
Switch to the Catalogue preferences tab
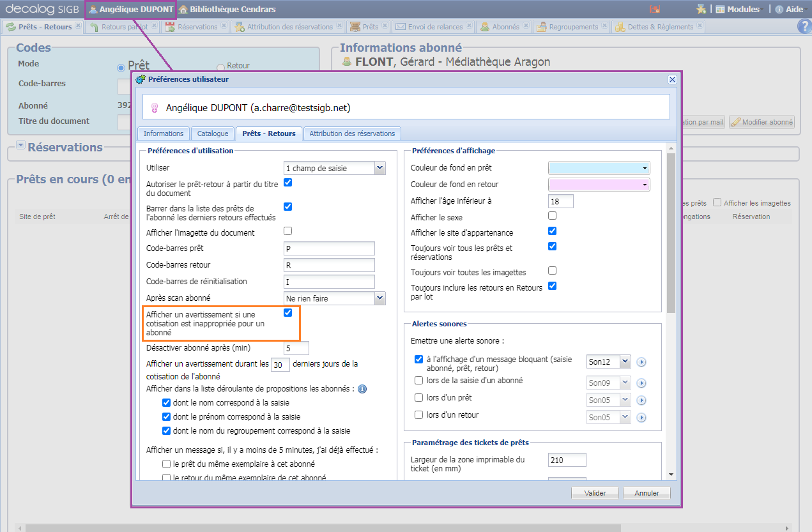(x=213, y=133)
